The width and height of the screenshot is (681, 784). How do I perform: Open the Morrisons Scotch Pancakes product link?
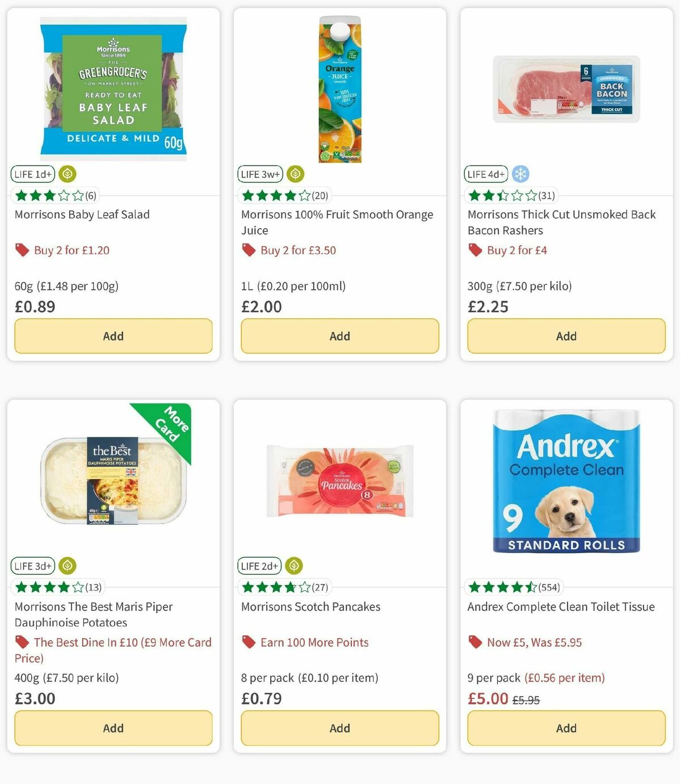(310, 606)
